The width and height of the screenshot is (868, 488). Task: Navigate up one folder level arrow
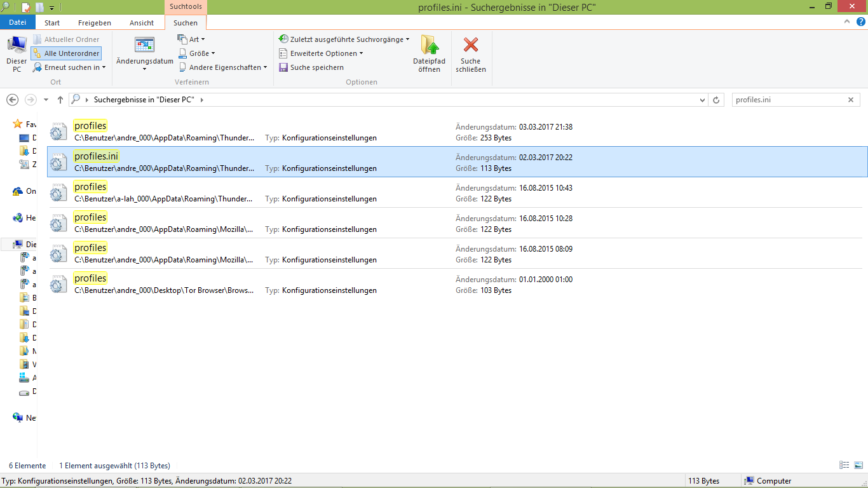60,100
